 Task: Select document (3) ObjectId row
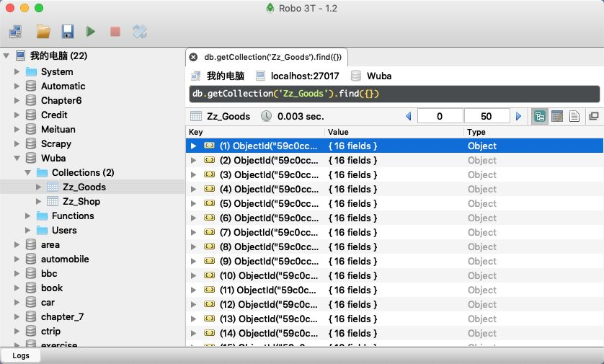(x=394, y=175)
